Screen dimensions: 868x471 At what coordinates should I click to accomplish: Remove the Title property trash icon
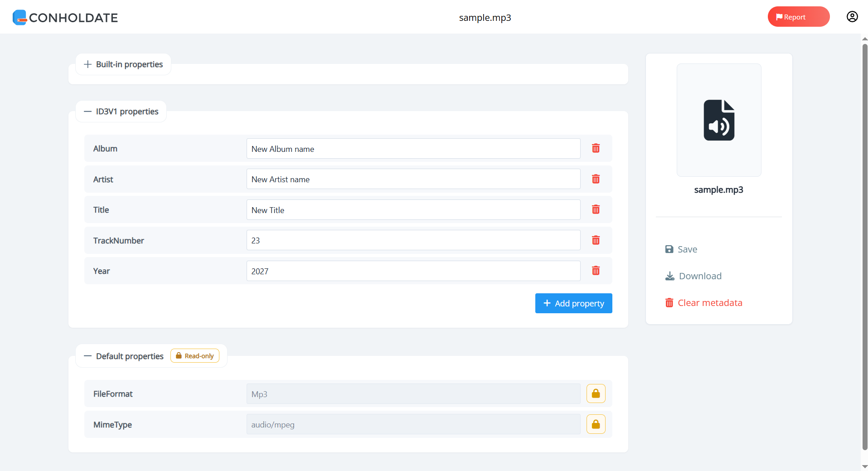(x=596, y=209)
